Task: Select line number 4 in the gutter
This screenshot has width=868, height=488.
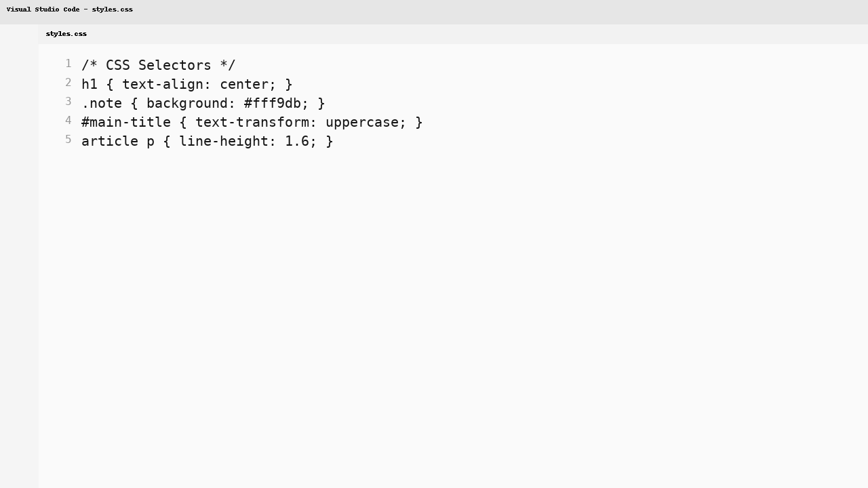Action: click(x=68, y=121)
